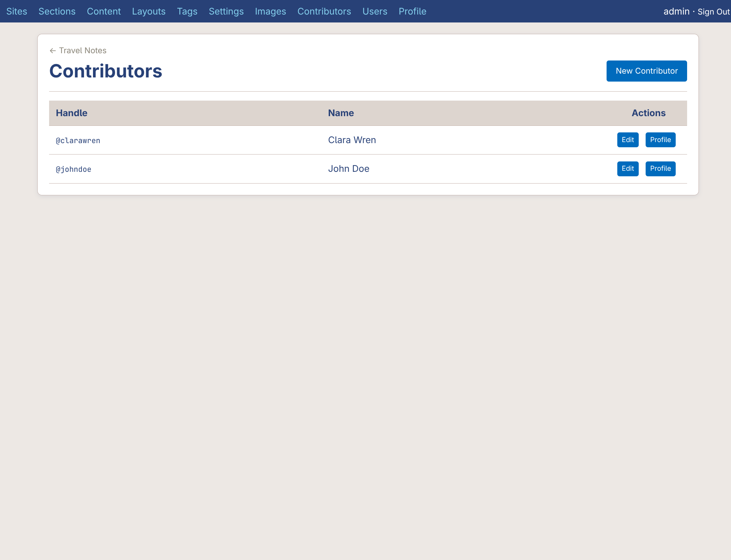This screenshot has height=560, width=731.
Task: View the Users list
Action: (375, 11)
